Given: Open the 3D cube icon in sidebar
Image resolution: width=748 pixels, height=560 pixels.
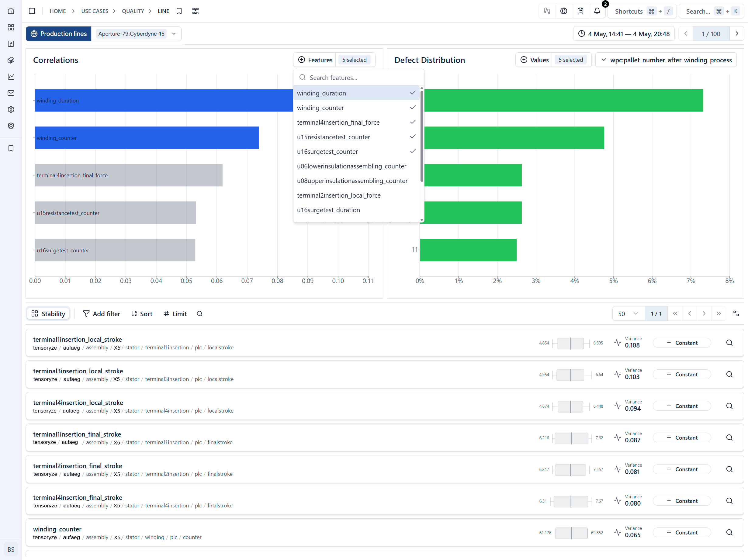Looking at the screenshot, I should (x=11, y=60).
